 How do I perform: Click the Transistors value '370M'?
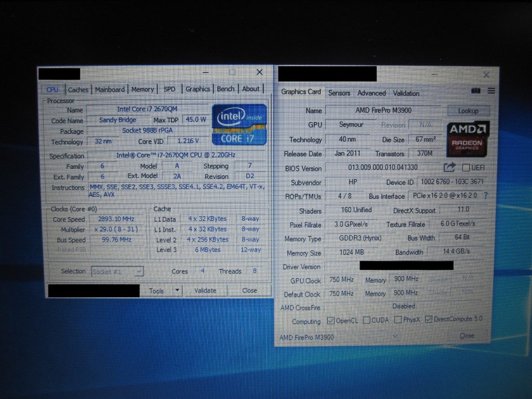(x=425, y=153)
